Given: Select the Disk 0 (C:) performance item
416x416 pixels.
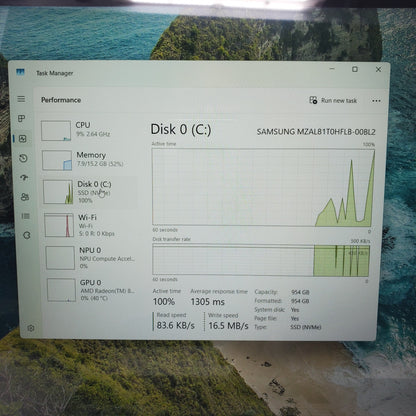Looking at the screenshot, I should 89,192.
